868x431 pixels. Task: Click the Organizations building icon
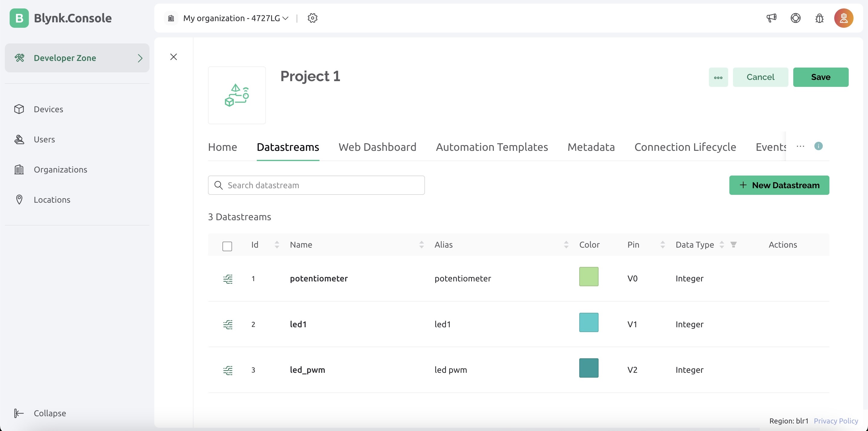point(19,169)
